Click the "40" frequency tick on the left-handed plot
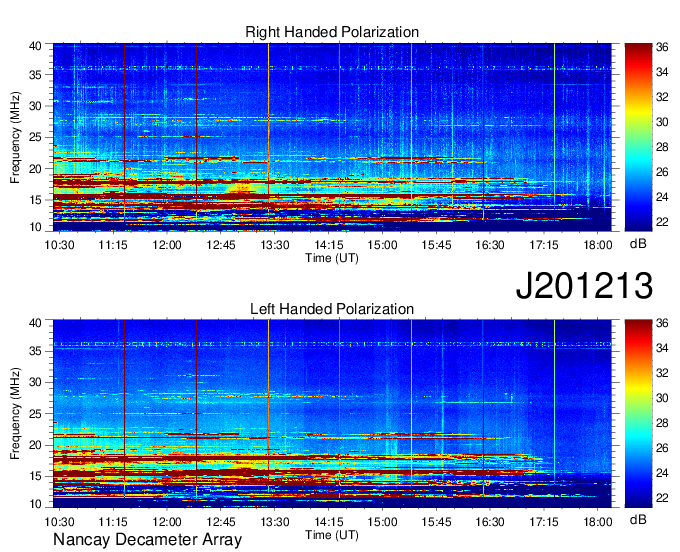The height and width of the screenshot is (552, 680). (x=35, y=323)
